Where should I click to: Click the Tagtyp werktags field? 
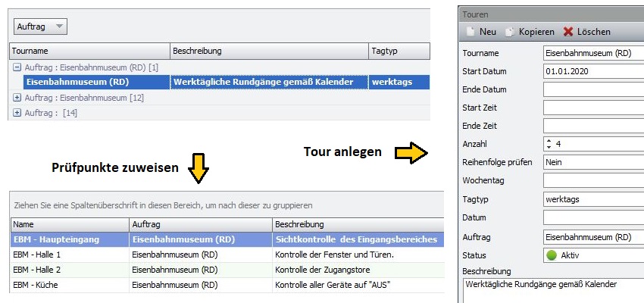pyautogui.click(x=593, y=199)
